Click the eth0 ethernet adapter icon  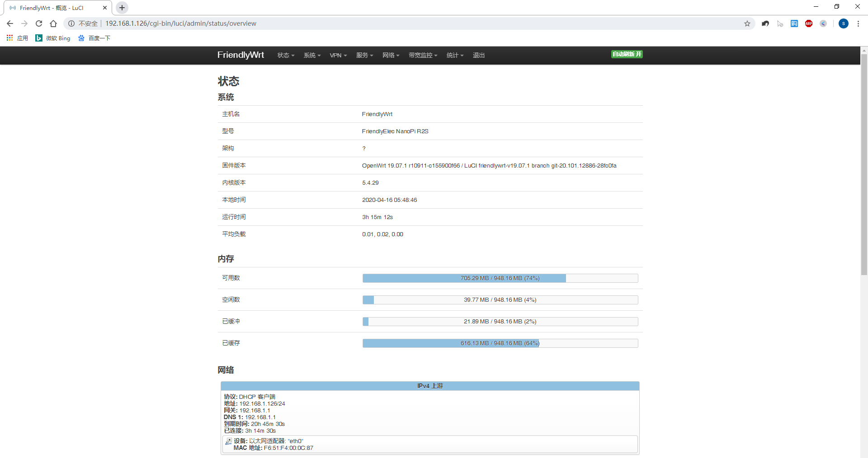click(228, 441)
